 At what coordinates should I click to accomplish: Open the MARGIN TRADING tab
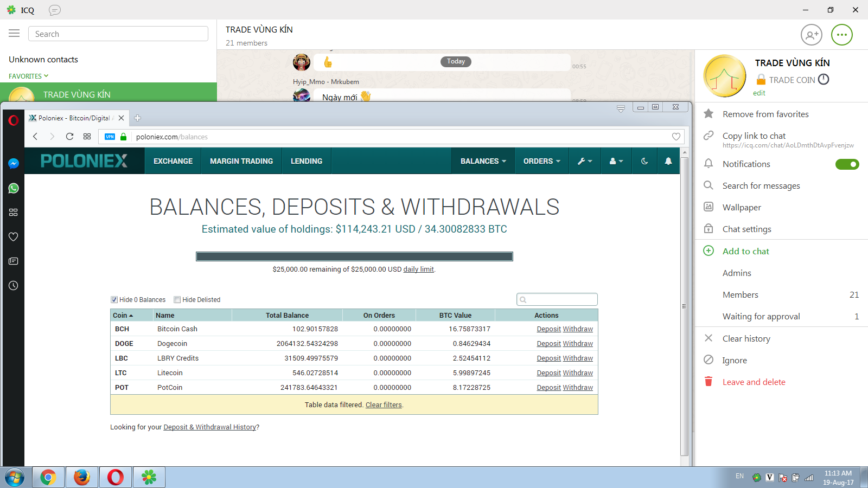(241, 161)
